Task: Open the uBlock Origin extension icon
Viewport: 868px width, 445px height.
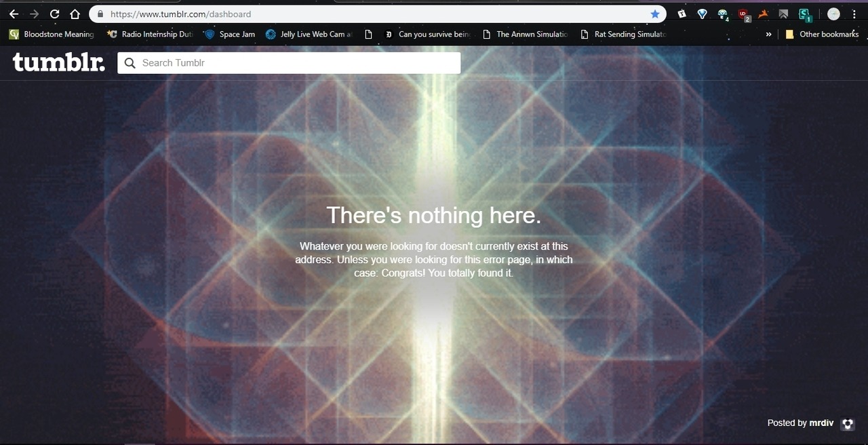Action: click(x=744, y=14)
